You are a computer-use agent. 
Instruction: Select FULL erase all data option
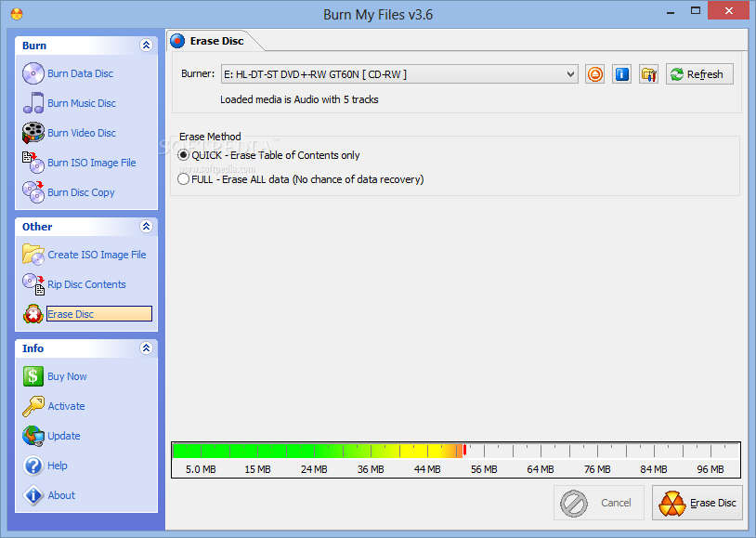tap(301, 179)
